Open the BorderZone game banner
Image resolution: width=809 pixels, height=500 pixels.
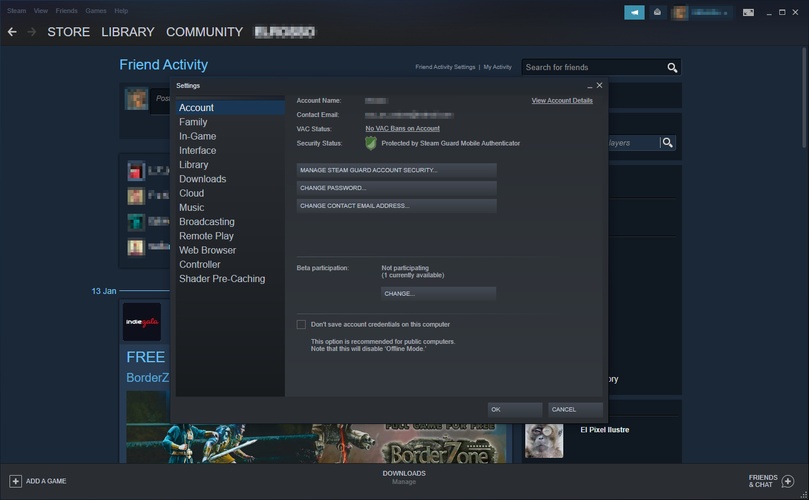pos(316,443)
